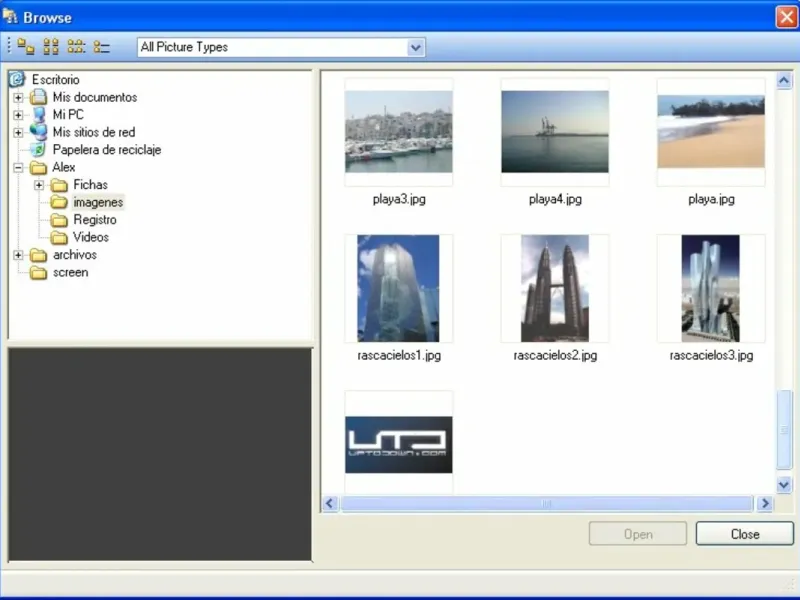The height and width of the screenshot is (600, 800).
Task: Select the playa3.jpg harbor thumbnail
Action: click(x=398, y=132)
